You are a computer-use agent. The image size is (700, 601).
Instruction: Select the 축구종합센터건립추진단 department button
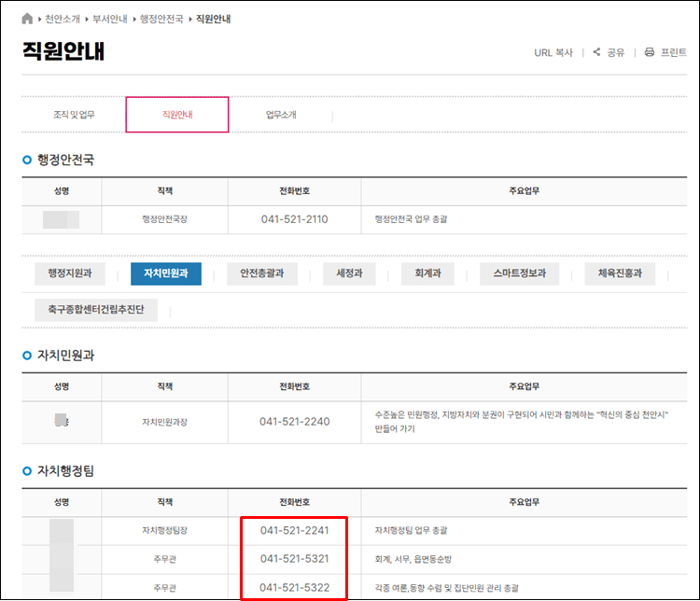pos(96,310)
